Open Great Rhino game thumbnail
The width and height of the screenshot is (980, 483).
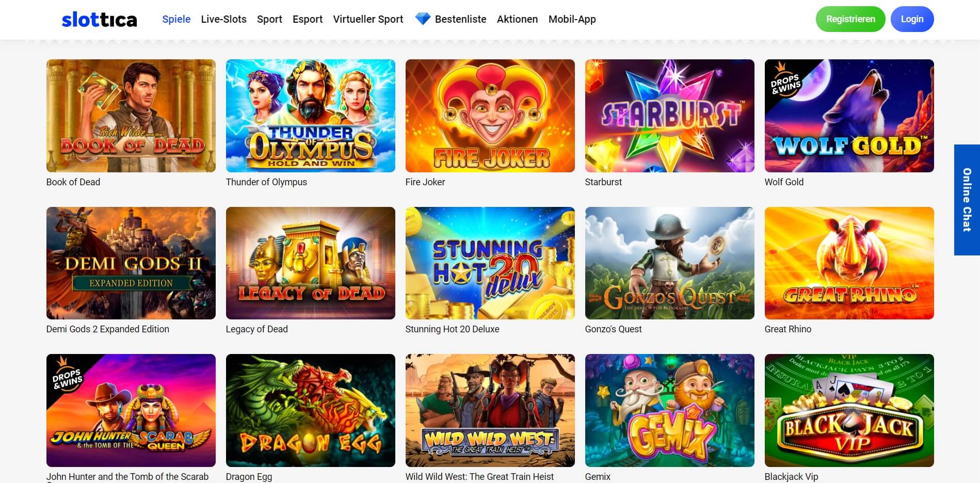849,263
